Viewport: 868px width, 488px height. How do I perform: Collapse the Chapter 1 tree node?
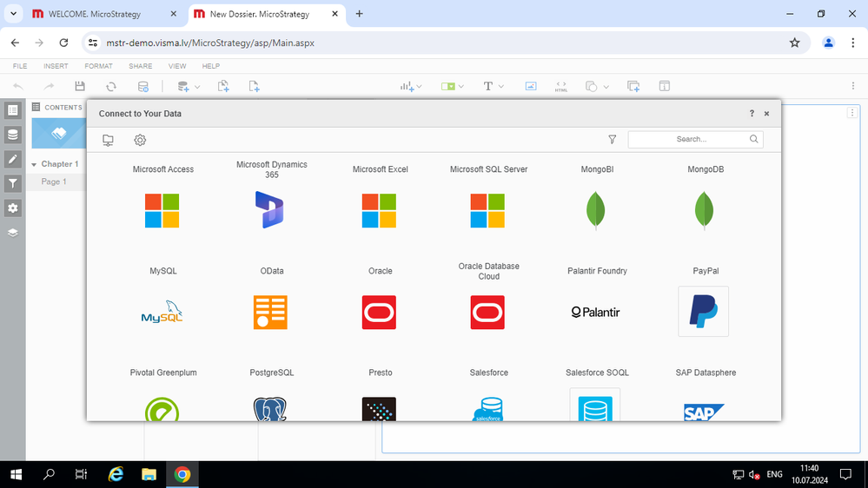pyautogui.click(x=35, y=164)
